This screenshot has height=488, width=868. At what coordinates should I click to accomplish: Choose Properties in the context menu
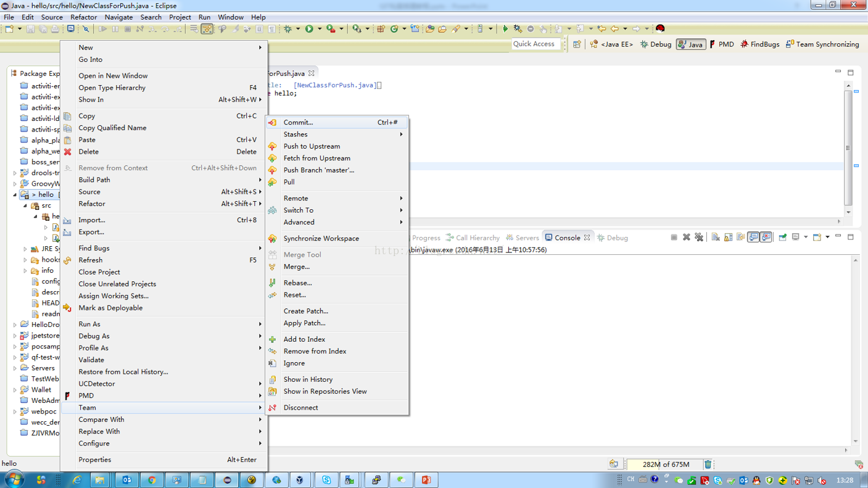(164, 460)
